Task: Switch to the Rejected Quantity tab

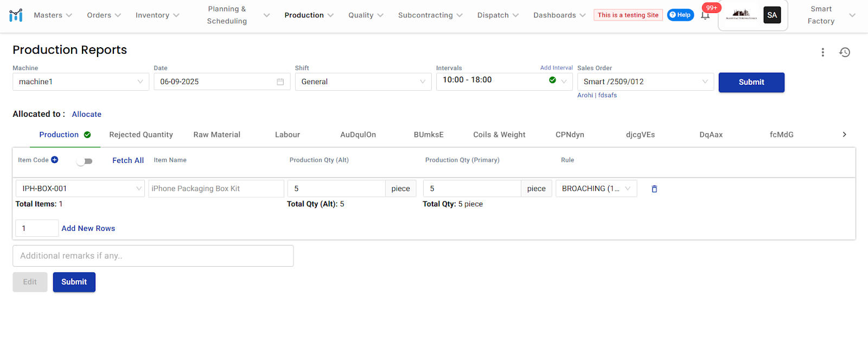Action: (141, 135)
